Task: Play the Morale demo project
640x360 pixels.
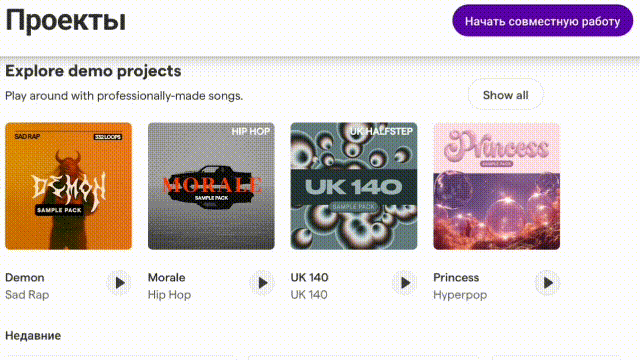Action: coord(262,283)
